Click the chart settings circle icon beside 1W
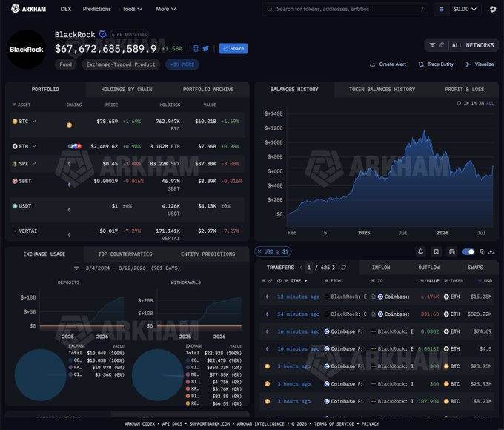This screenshot has height=430, width=504. [x=459, y=103]
